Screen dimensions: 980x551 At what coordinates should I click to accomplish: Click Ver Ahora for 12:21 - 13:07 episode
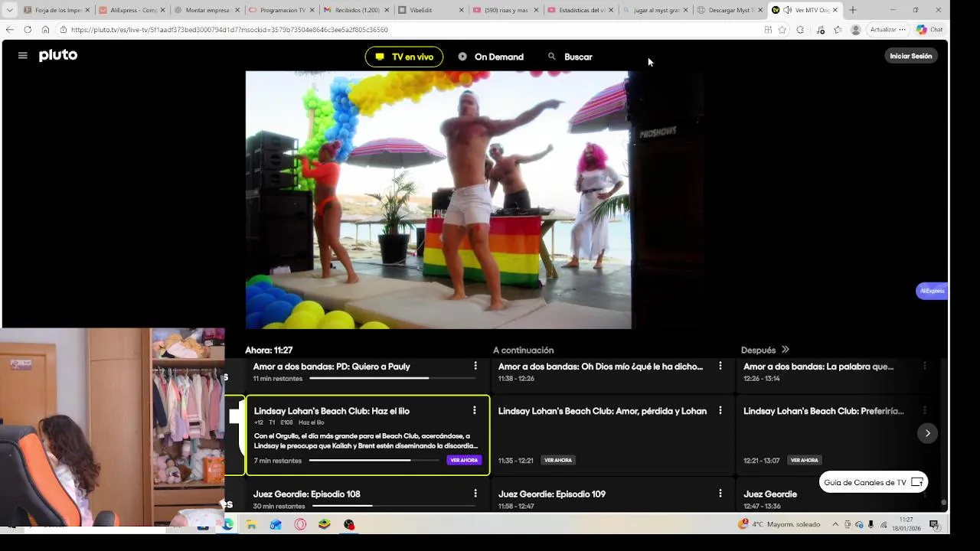[805, 460]
